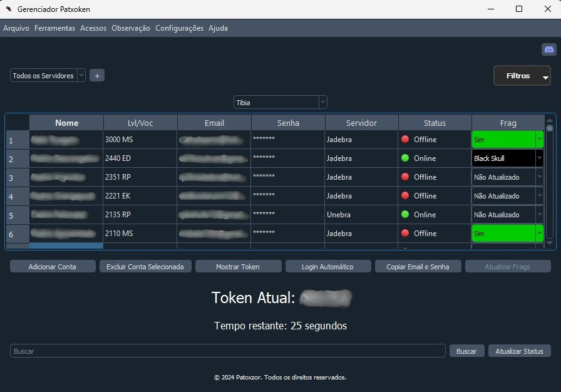Maximize the Gerenciador Patxoken window
This screenshot has width=561, height=392.
pos(518,9)
